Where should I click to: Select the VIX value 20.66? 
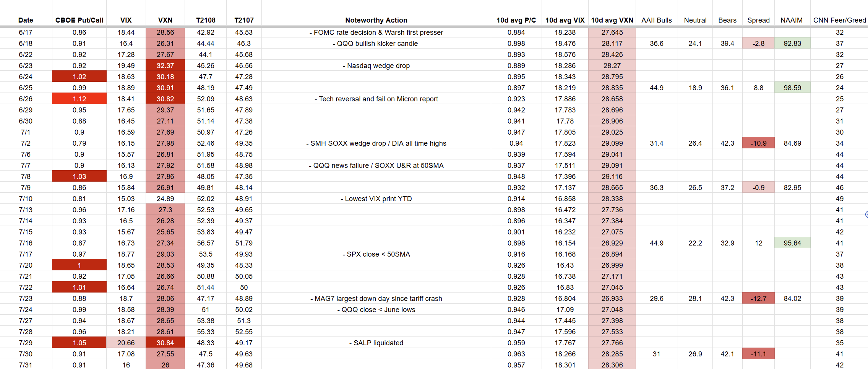[x=126, y=343]
